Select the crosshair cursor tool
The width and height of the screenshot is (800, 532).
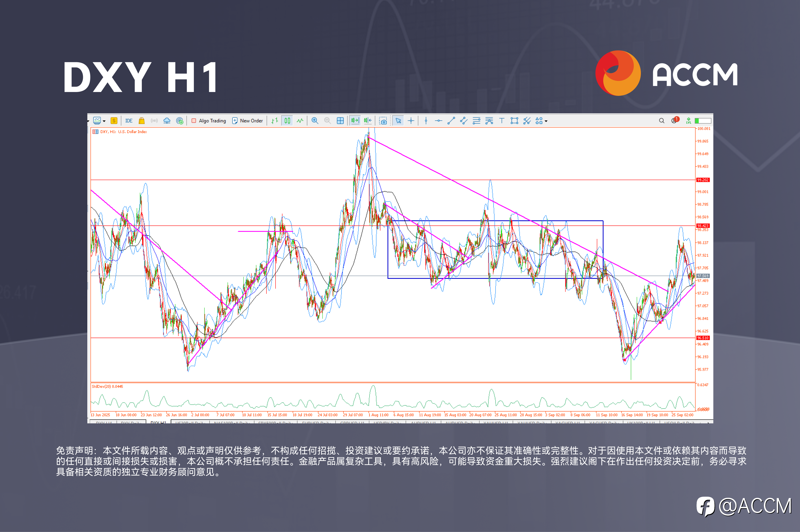tap(411, 121)
